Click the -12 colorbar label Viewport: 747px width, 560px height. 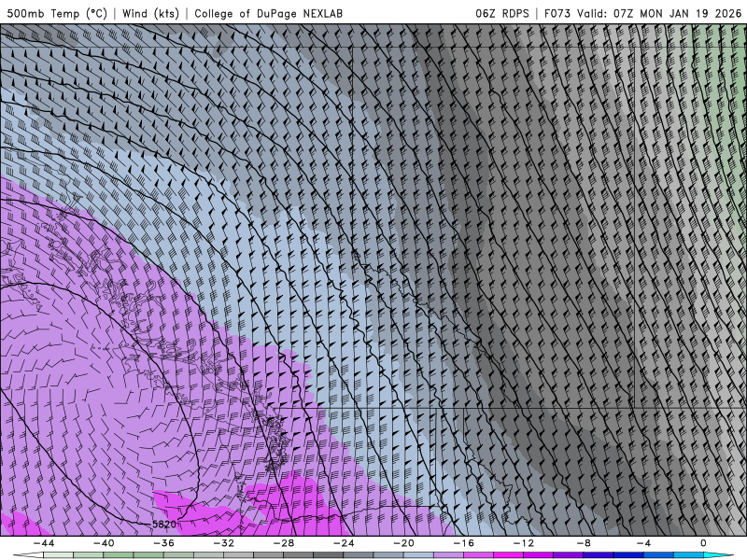(x=524, y=543)
